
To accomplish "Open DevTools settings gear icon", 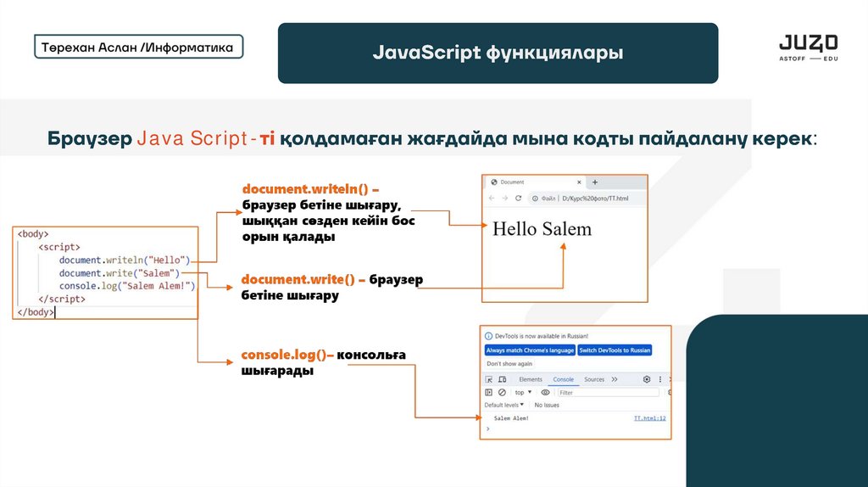I will [647, 379].
